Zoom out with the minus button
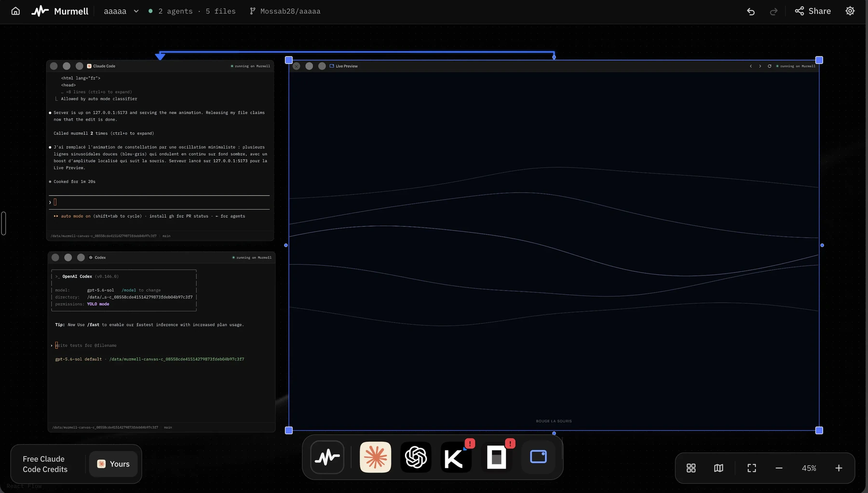Viewport: 868px width, 493px height. tap(779, 468)
